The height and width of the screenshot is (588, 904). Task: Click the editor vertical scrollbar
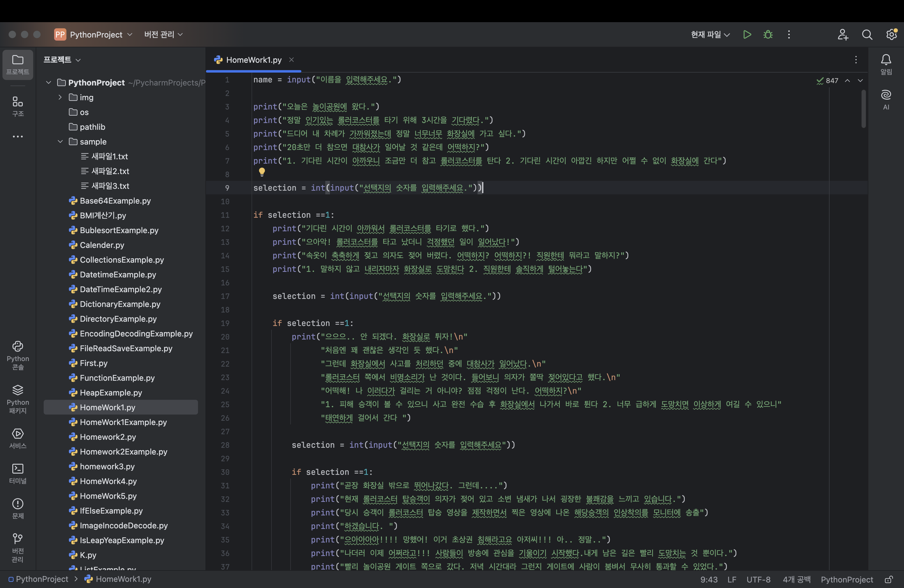(x=863, y=108)
